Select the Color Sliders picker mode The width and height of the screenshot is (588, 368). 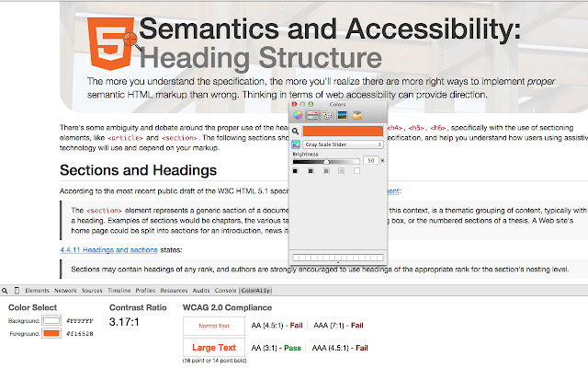[312, 115]
